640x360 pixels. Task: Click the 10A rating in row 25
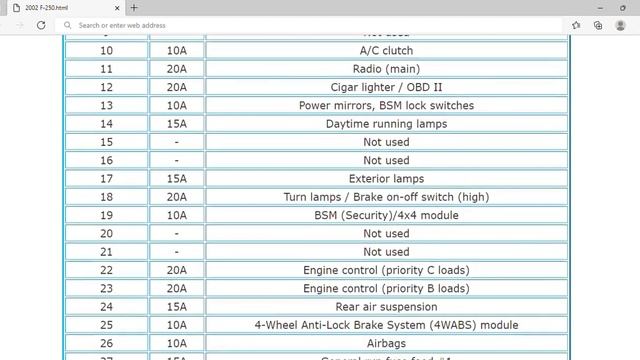click(177, 325)
